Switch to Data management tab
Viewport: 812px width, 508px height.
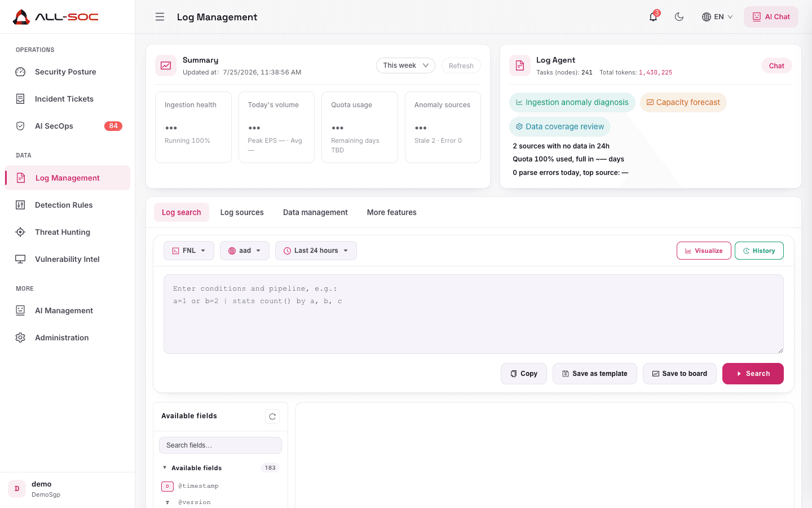[315, 212]
